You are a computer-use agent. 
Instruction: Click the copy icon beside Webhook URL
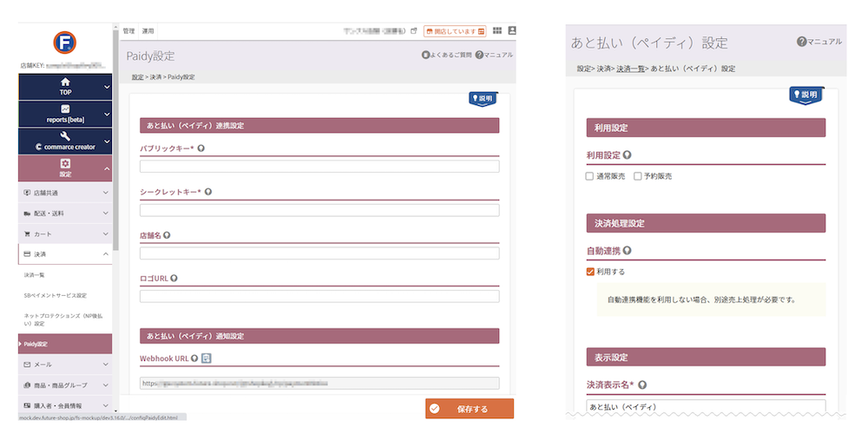tap(207, 358)
